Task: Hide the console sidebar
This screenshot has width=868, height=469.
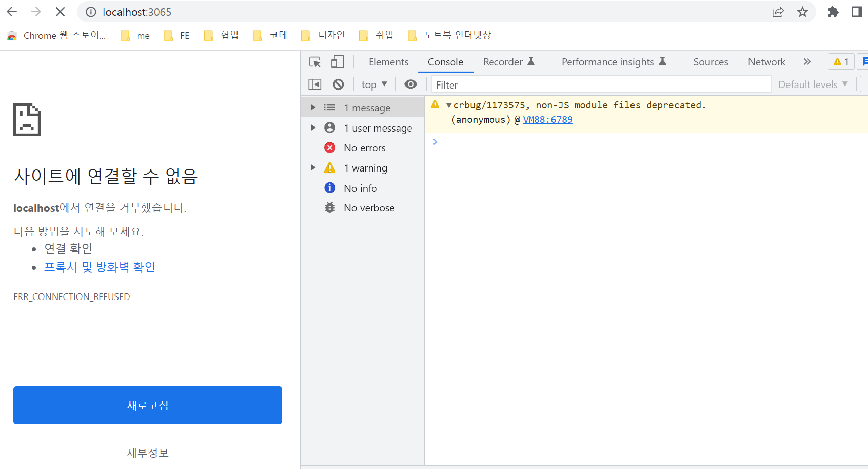Action: point(315,84)
